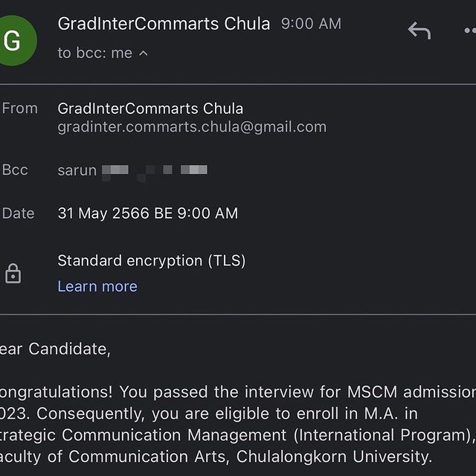The width and height of the screenshot is (476, 476).
Task: Click the 'Dear Candidate' greeting line
Action: coord(55,349)
